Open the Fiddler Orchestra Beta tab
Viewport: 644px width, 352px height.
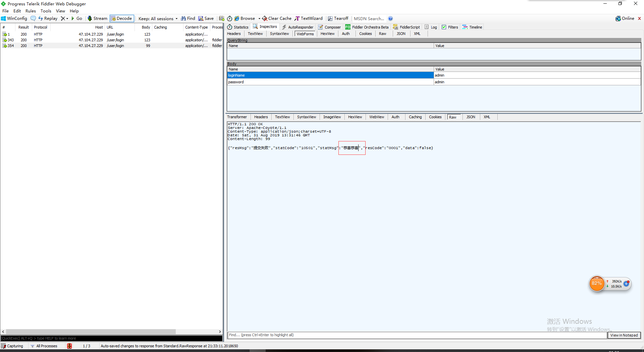(367, 27)
